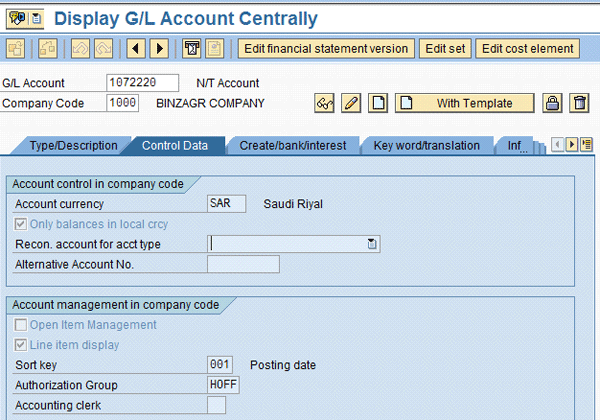Click the next account right arrow icon
Viewport: 600px width, 420px height.
coord(159,49)
